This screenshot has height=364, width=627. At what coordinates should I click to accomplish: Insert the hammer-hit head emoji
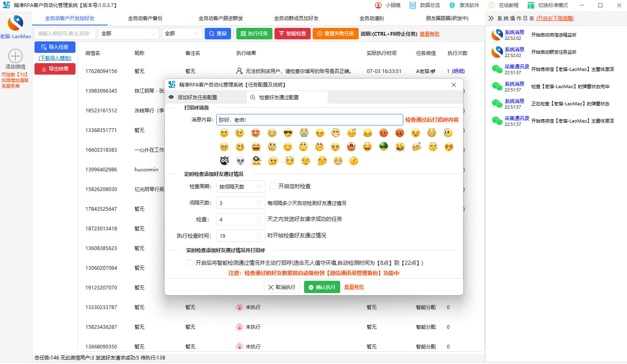256,161
